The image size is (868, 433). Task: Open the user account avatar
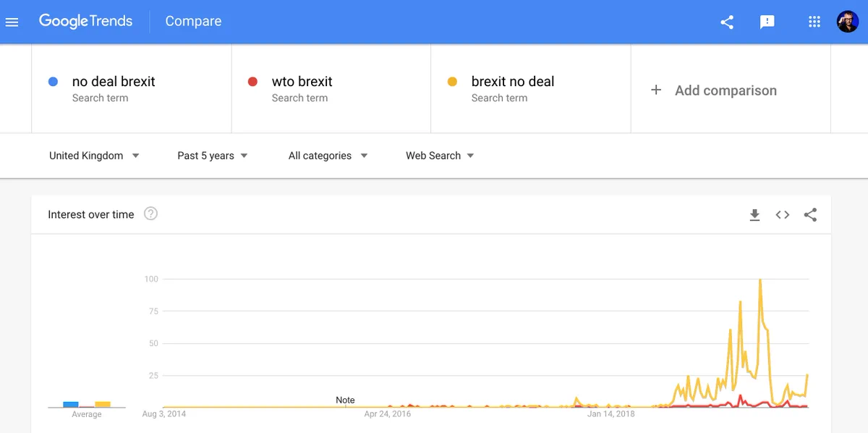pos(848,22)
